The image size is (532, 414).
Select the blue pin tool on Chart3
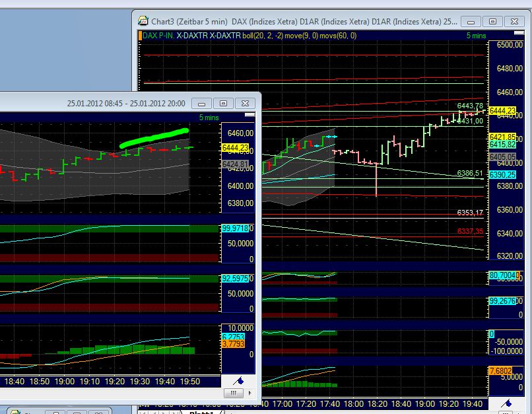508,403
